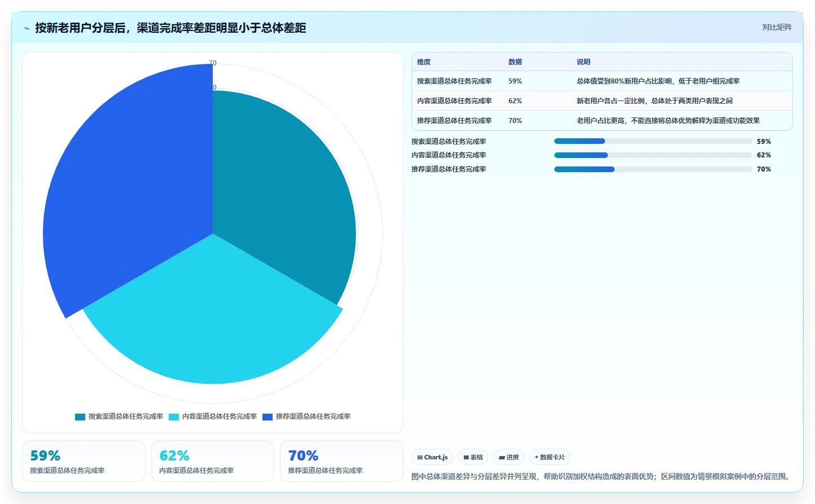Viewport: 815px width, 504px height.
Task: Click the 70% progress bar for 推荐渠道
Action: pos(653,169)
